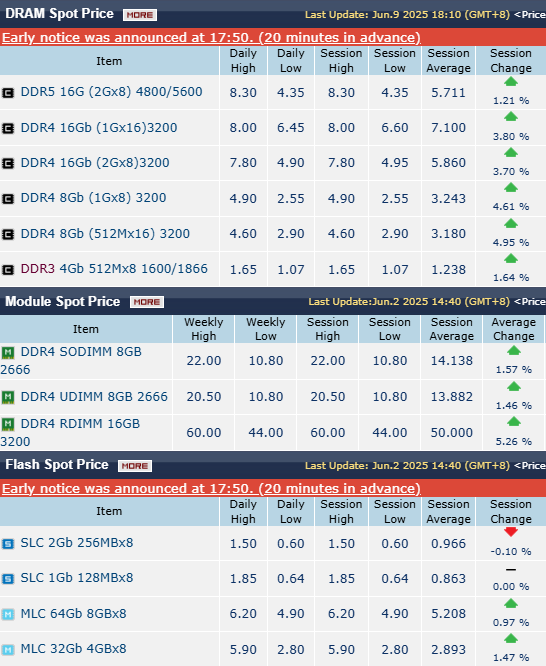This screenshot has height=666, width=546.
Task: Open MLC 32Gb 4GBx8 flash link
Action: pos(74,649)
